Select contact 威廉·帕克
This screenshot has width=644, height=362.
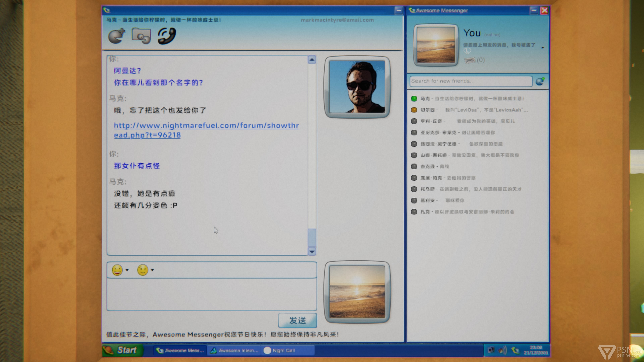tap(443, 178)
